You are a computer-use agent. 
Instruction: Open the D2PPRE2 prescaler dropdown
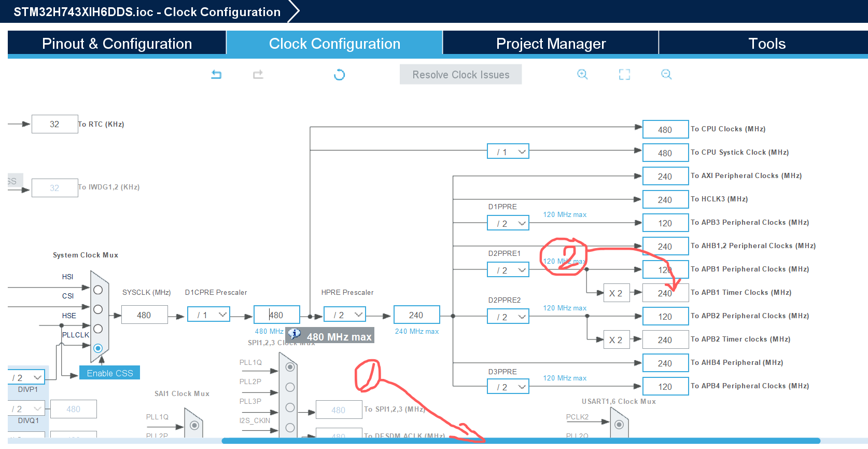click(508, 317)
